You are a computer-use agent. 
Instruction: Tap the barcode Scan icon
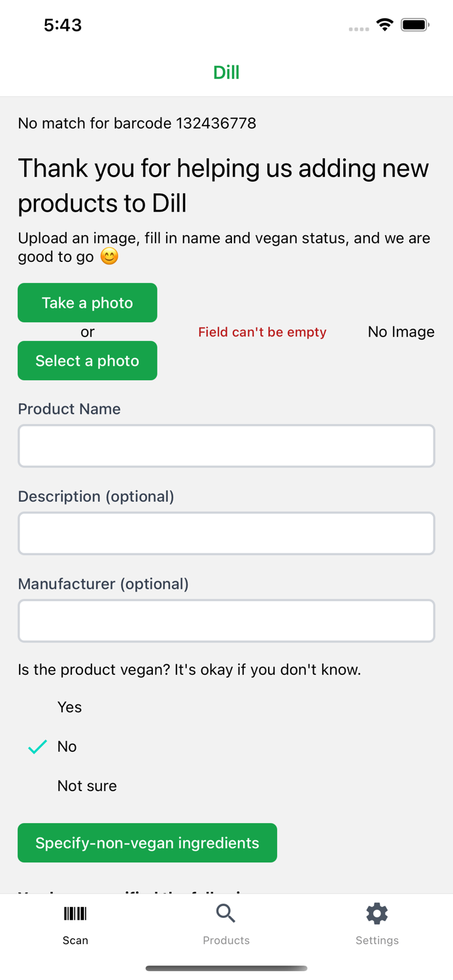pyautogui.click(x=75, y=913)
